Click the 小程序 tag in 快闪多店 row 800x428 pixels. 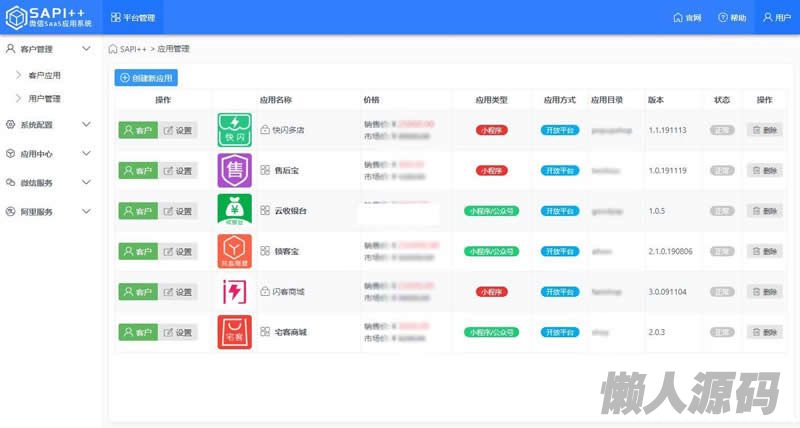click(491, 131)
